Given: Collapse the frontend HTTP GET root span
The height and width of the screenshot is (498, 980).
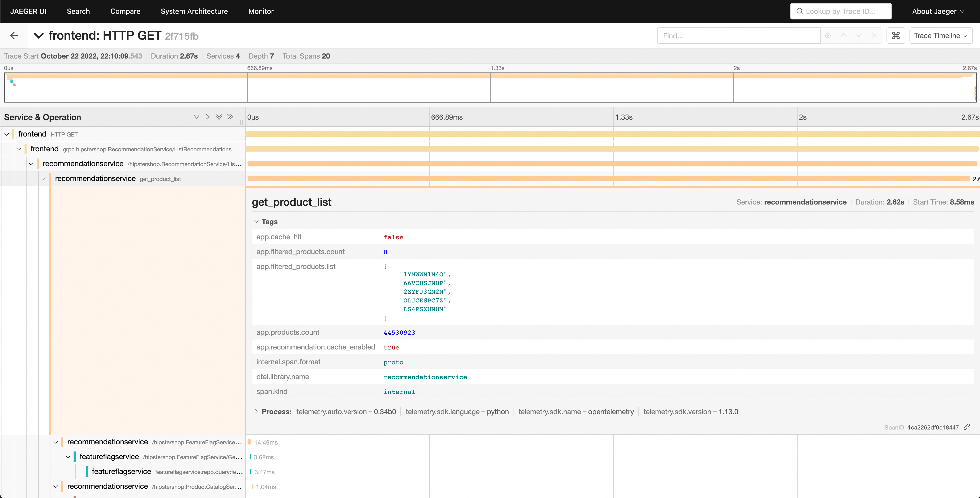Looking at the screenshot, I should (7, 134).
